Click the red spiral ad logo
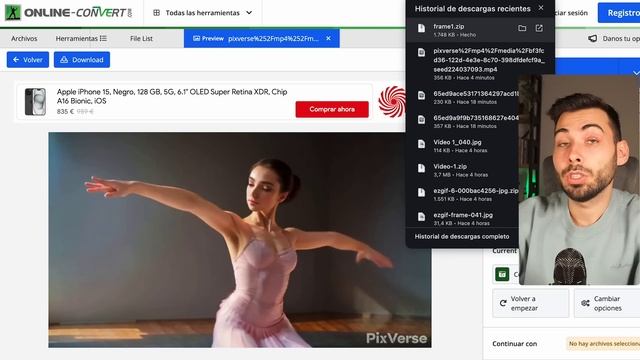This screenshot has height=360, width=640. [392, 102]
